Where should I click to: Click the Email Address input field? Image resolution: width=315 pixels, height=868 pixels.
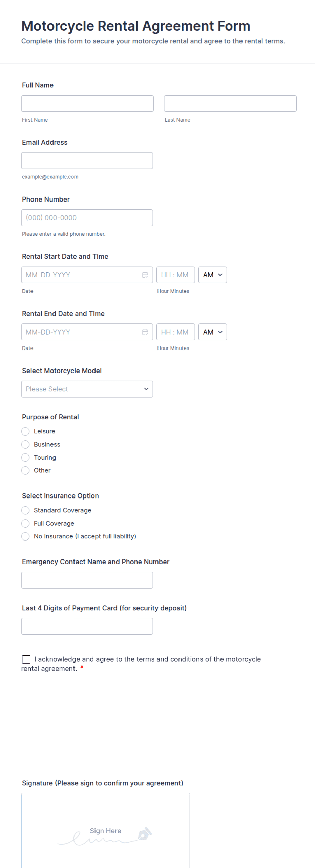pyautogui.click(x=87, y=160)
